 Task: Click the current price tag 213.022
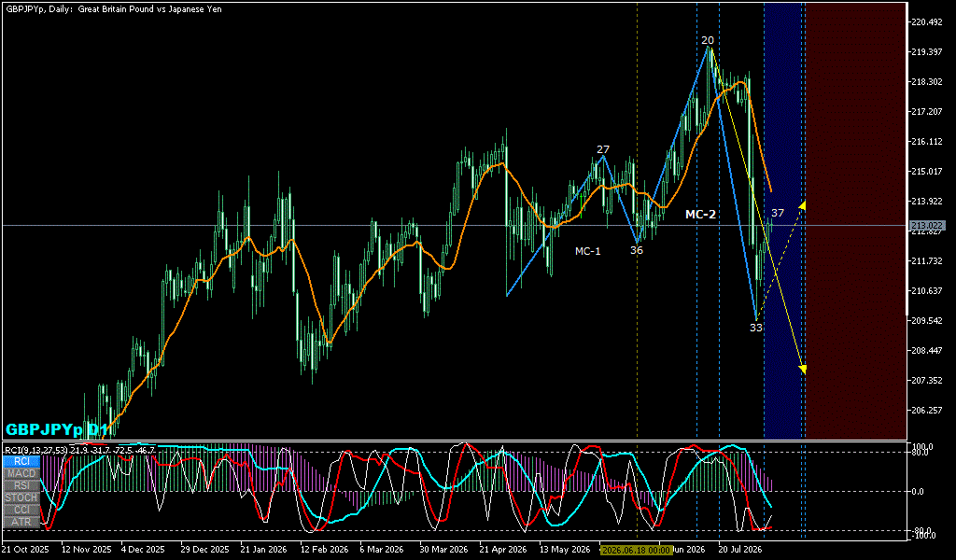(927, 226)
